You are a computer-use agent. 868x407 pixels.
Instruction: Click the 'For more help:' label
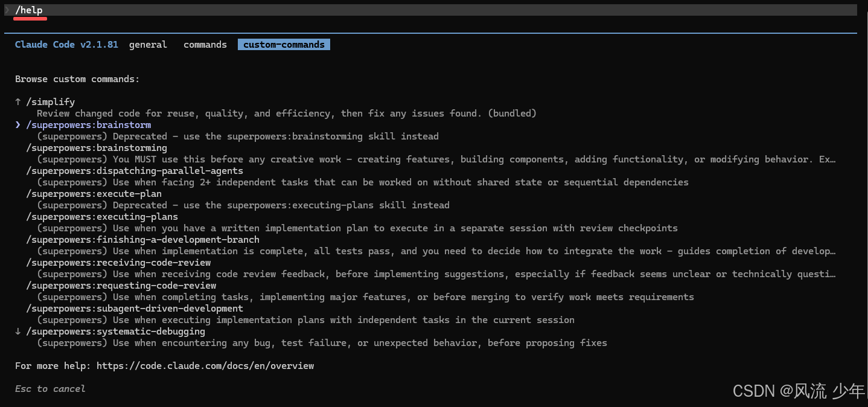(53, 366)
